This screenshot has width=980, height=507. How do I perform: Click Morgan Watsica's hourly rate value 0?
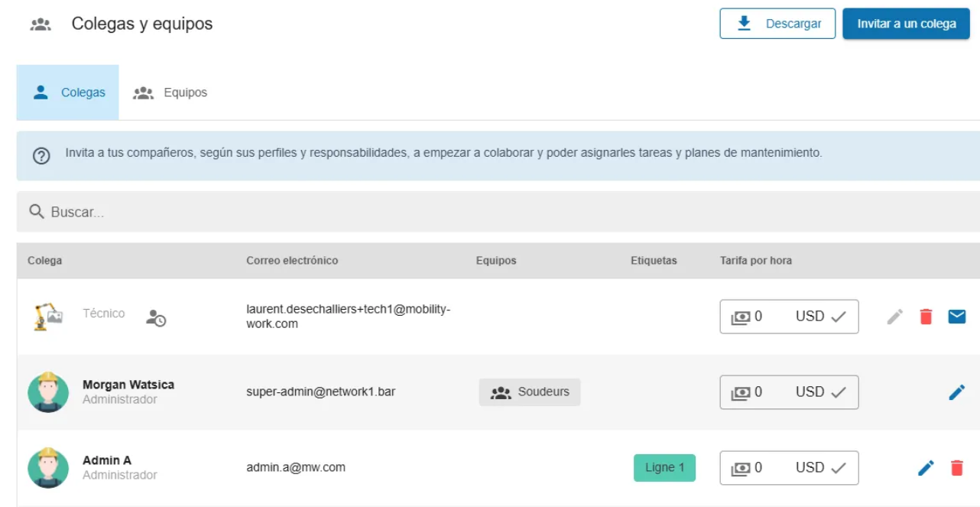tap(758, 392)
